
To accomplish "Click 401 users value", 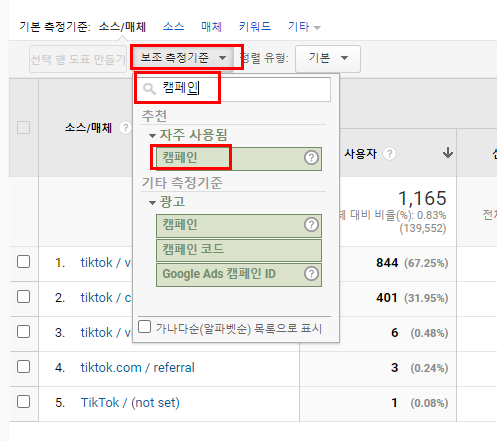I will point(387,298).
